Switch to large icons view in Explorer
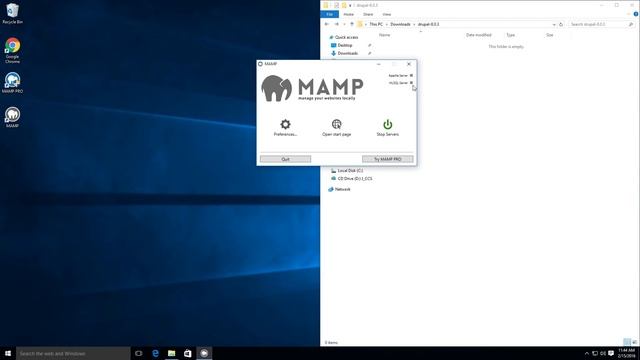The image size is (640, 360). click(x=635, y=342)
